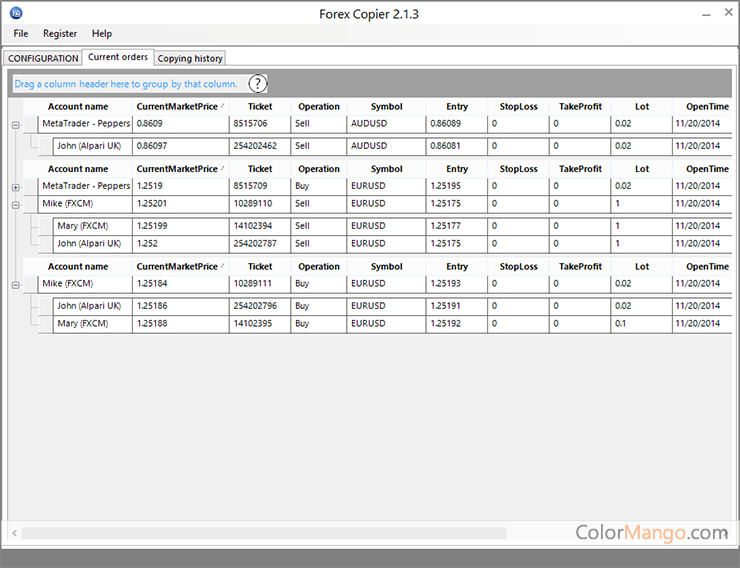The image size is (740, 568).
Task: Click market price cell 0.86097
Action: coord(181,146)
